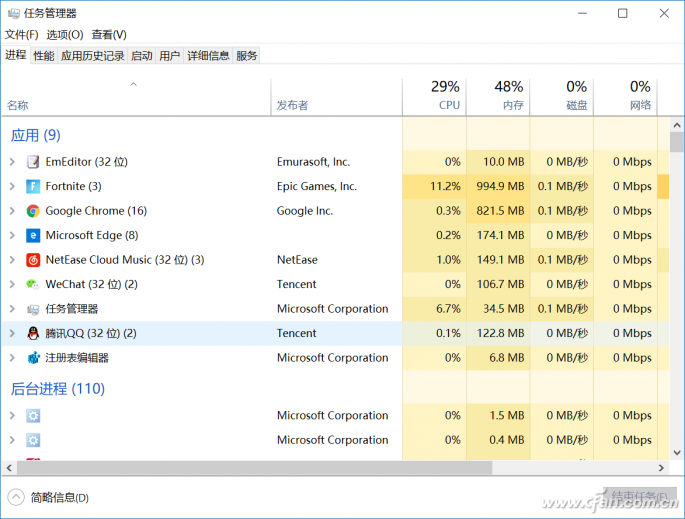Click the 1.5 MB background process gear icon
Screen dimensions: 685x519
tap(33, 415)
